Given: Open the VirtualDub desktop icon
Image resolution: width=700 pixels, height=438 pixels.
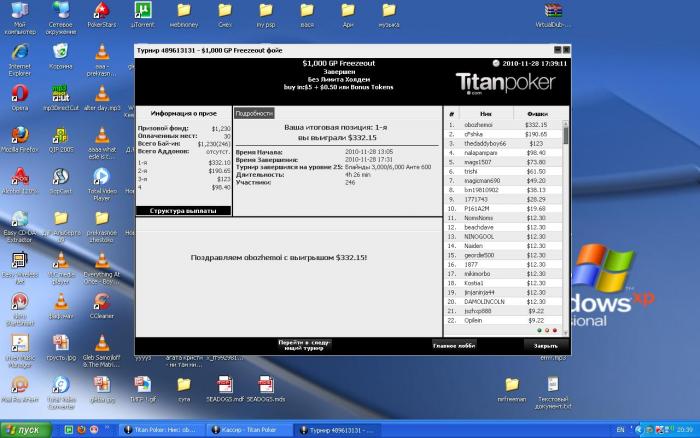Looking at the screenshot, I should pyautogui.click(x=553, y=14).
